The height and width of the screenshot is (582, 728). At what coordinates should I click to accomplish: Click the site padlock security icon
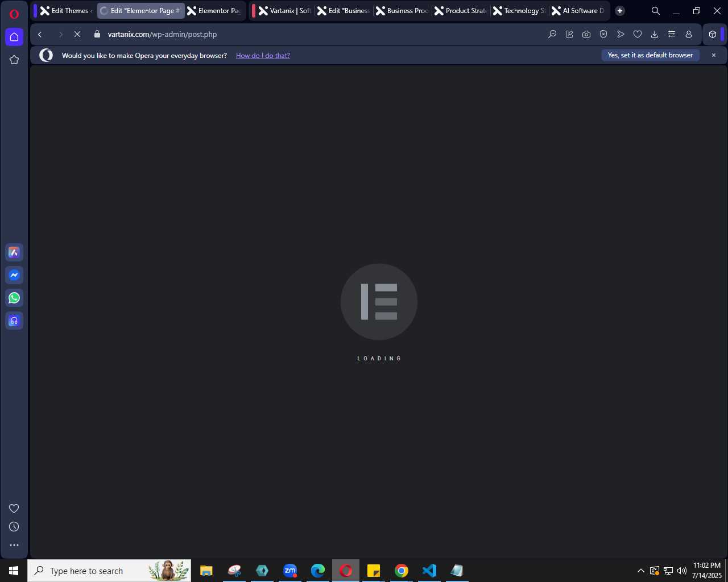coord(97,34)
